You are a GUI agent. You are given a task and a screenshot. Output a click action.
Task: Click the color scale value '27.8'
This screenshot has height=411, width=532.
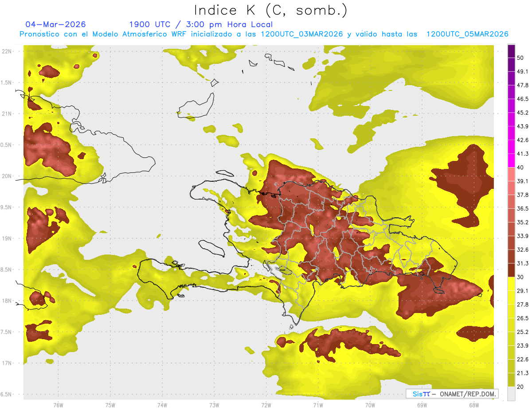pyautogui.click(x=523, y=305)
